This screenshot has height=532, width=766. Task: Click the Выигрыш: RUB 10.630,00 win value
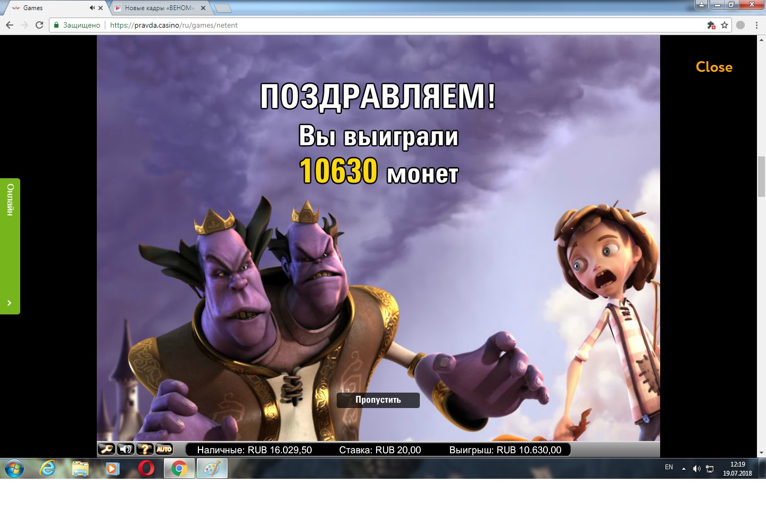pos(505,450)
